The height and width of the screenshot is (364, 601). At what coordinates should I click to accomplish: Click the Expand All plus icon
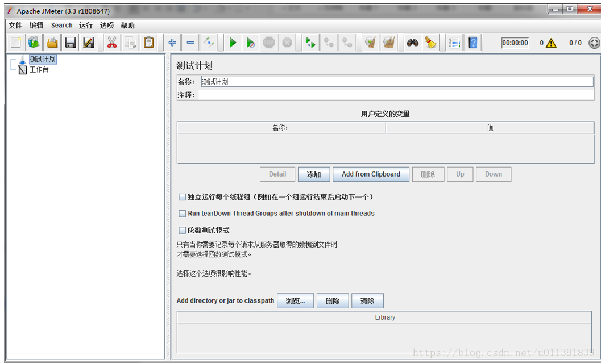point(172,43)
